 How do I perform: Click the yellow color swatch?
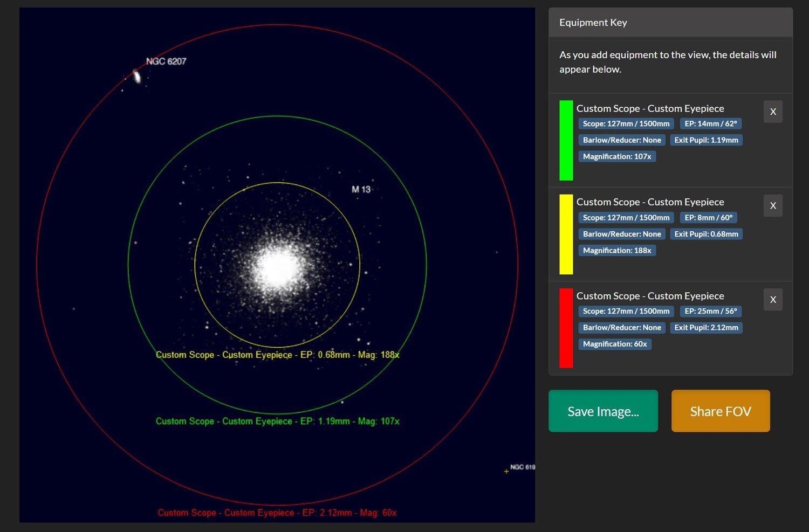pyautogui.click(x=566, y=234)
